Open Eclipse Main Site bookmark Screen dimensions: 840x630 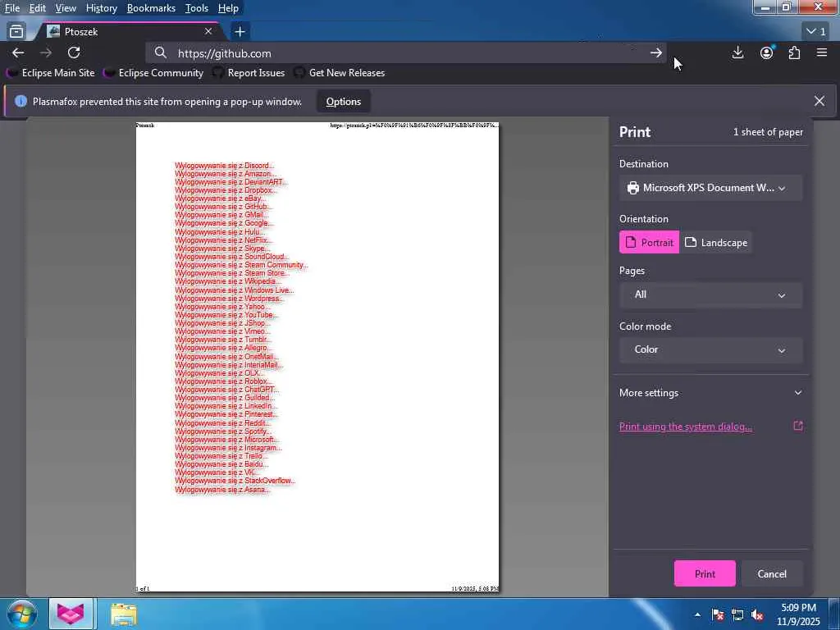click(x=52, y=72)
